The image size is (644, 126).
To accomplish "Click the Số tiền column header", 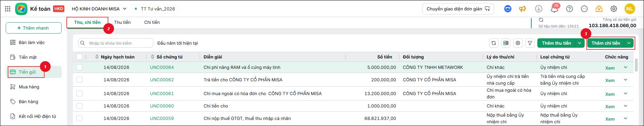I will coord(384,57).
